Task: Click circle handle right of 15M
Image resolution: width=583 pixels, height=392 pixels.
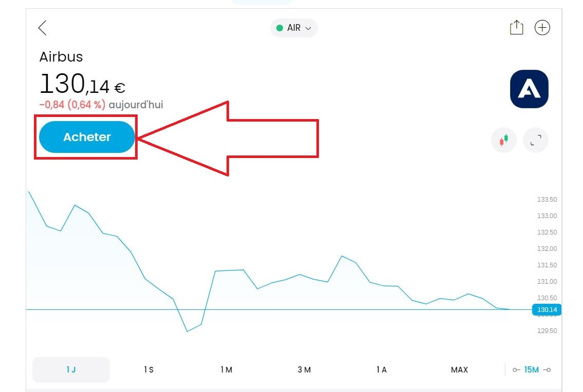Action: click(547, 370)
